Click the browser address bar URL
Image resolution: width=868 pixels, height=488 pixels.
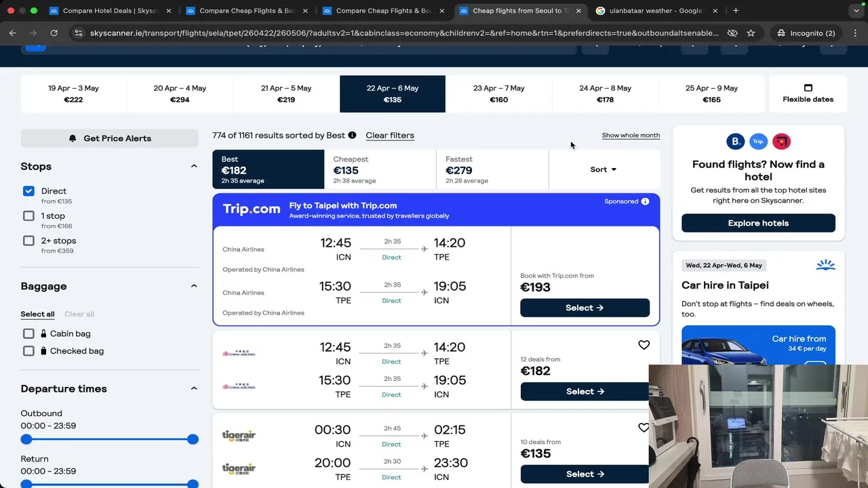pyautogui.click(x=404, y=33)
